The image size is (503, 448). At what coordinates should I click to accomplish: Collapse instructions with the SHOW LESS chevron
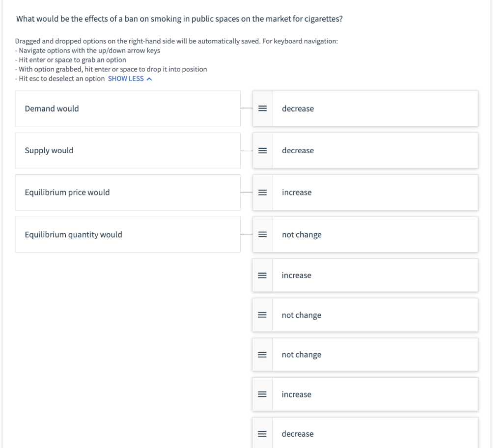pyautogui.click(x=149, y=79)
